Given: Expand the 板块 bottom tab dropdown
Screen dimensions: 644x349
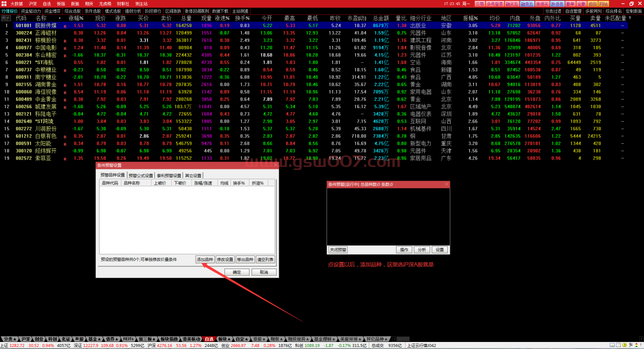Looking at the screenshot, I should coord(224,339).
